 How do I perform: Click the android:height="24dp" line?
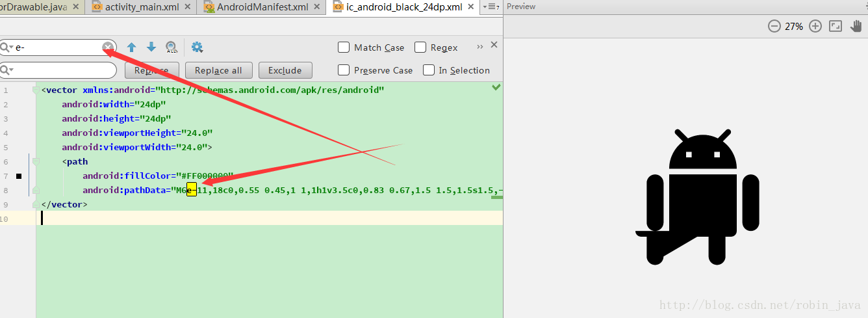tap(116, 118)
